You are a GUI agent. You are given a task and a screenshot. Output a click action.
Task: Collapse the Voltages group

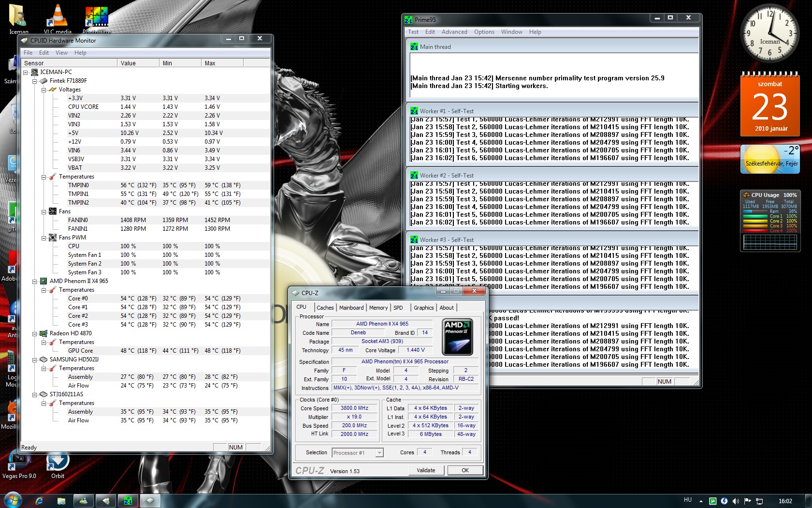[x=44, y=90]
